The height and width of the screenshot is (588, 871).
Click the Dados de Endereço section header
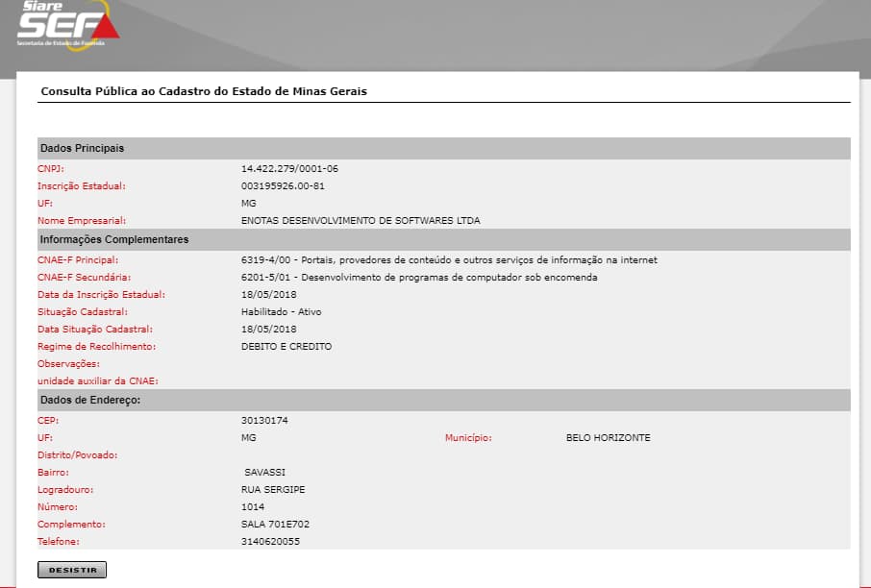90,400
